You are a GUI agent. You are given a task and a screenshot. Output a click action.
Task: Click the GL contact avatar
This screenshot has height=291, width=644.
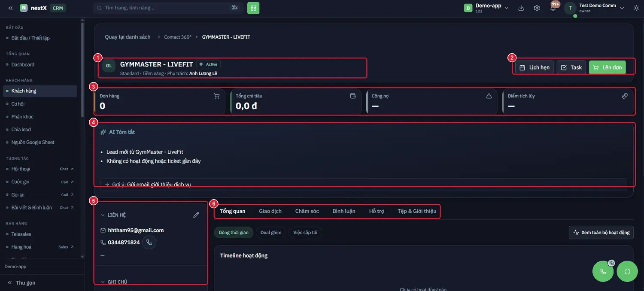[109, 66]
